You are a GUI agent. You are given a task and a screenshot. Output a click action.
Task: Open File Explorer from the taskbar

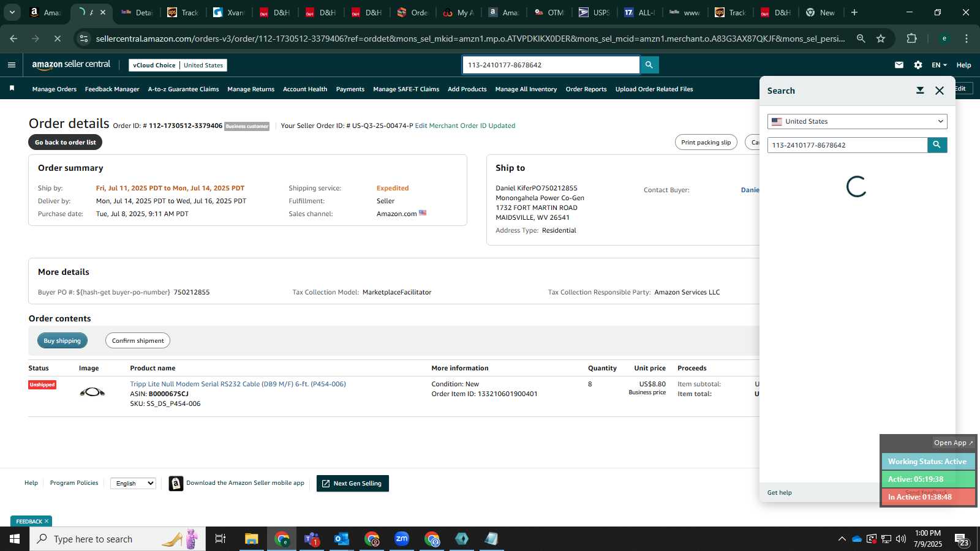pos(252,539)
